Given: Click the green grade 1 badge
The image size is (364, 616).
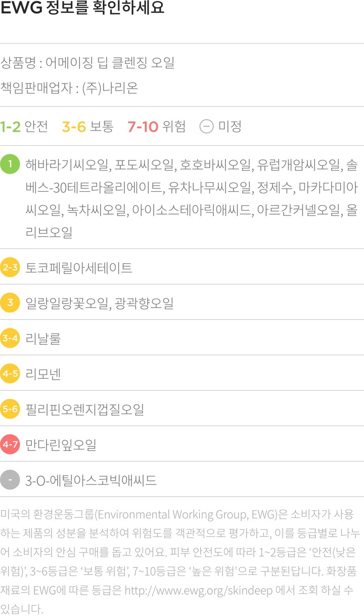Looking at the screenshot, I should (10, 165).
